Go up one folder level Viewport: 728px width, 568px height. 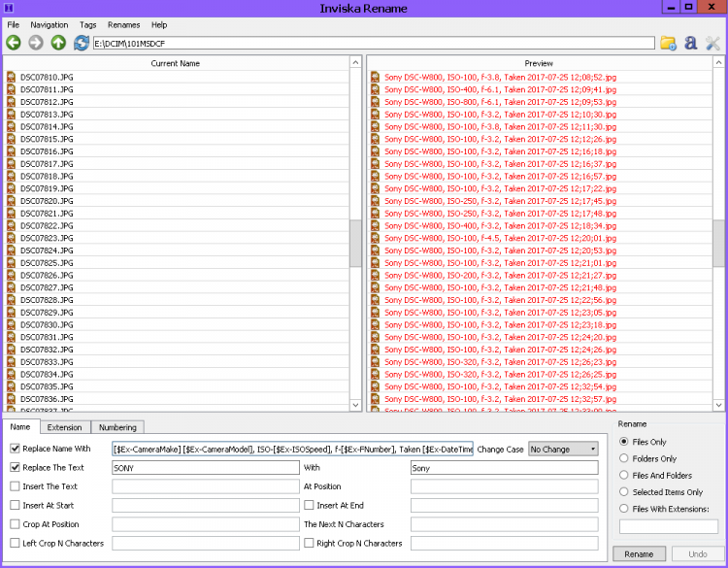click(x=58, y=43)
